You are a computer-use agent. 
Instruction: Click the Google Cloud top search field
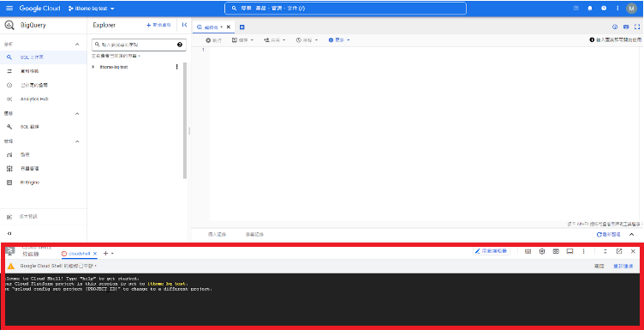345,9
